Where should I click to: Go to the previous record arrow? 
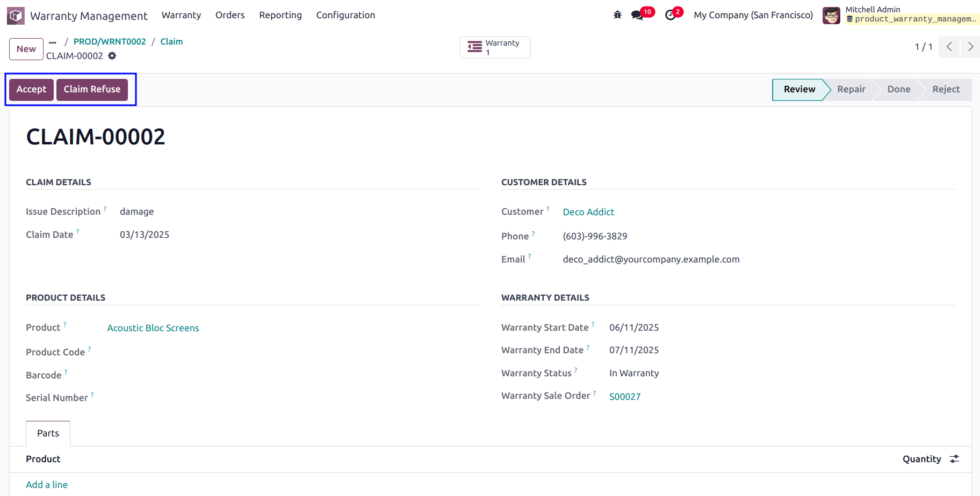949,47
